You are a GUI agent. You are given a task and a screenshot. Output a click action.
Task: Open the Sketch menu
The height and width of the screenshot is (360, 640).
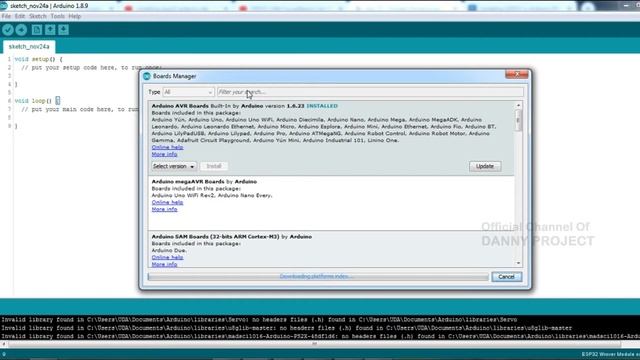pos(38,16)
